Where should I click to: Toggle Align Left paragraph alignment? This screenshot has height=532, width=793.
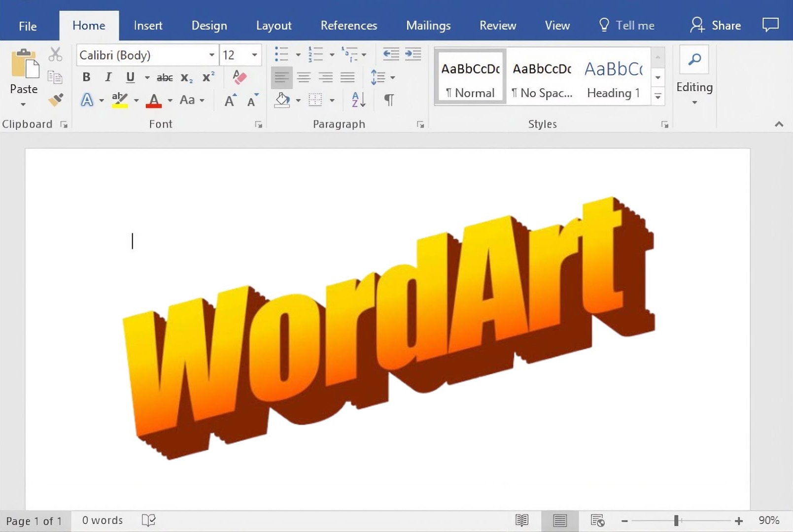pyautogui.click(x=281, y=77)
